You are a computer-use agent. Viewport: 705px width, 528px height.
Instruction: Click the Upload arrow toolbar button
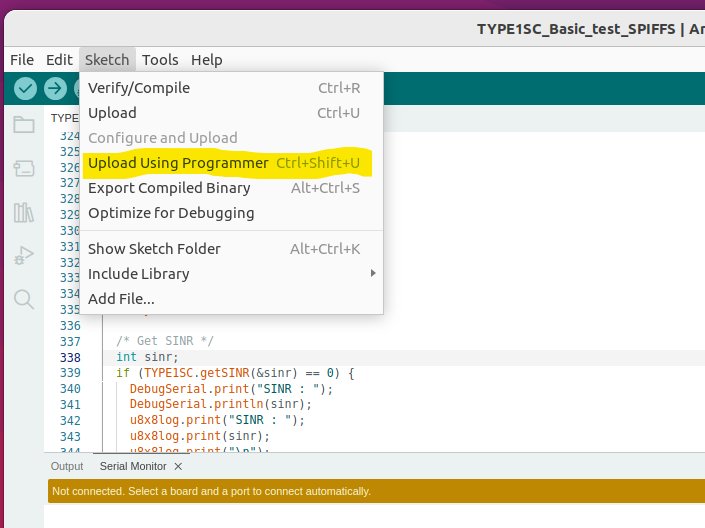tap(55, 89)
